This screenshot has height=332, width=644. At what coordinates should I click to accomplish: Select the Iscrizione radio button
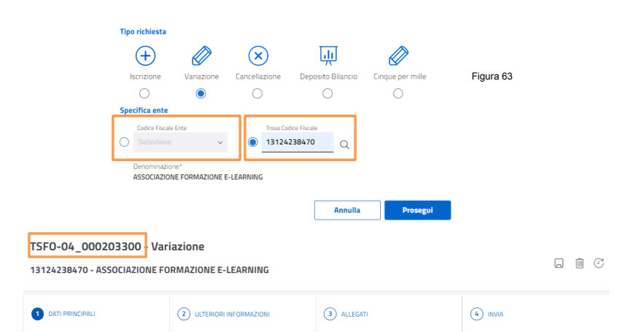(144, 93)
